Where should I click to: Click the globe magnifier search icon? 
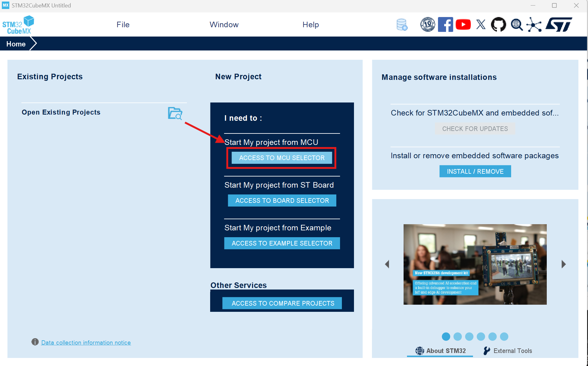tap(516, 24)
